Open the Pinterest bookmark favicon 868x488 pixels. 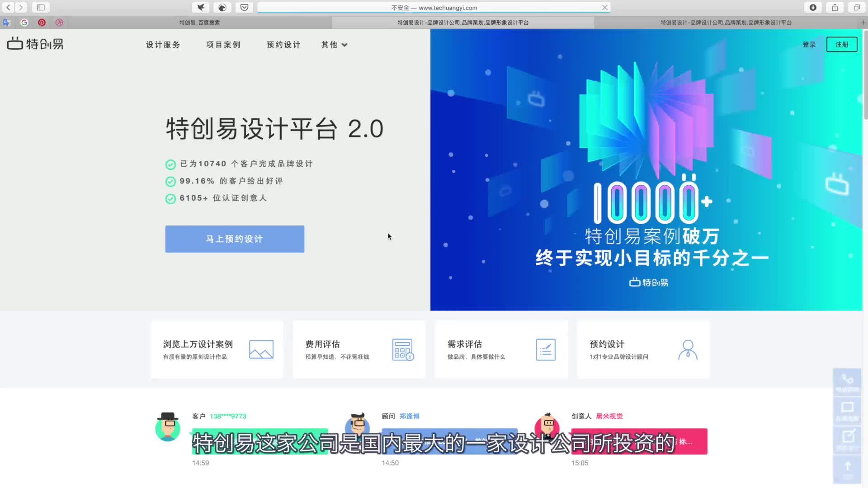coord(42,23)
